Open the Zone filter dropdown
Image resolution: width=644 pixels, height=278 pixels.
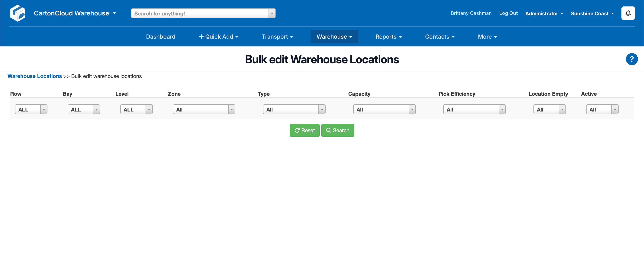point(204,109)
